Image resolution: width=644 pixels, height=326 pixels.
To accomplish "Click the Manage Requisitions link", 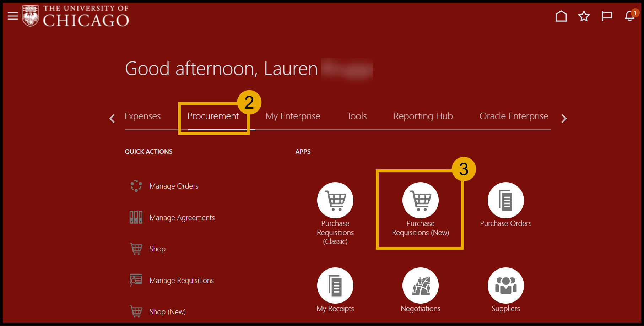I will (x=182, y=281).
